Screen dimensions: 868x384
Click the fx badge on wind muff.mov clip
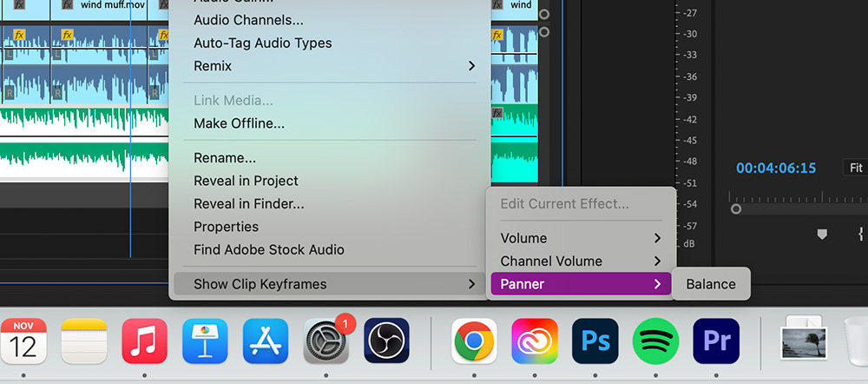pos(67,5)
